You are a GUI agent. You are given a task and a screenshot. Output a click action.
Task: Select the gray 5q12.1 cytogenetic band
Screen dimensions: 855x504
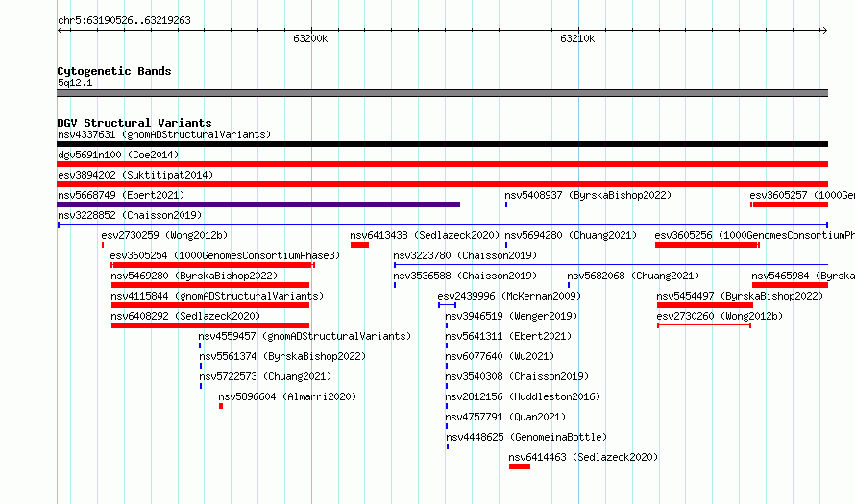pos(442,93)
